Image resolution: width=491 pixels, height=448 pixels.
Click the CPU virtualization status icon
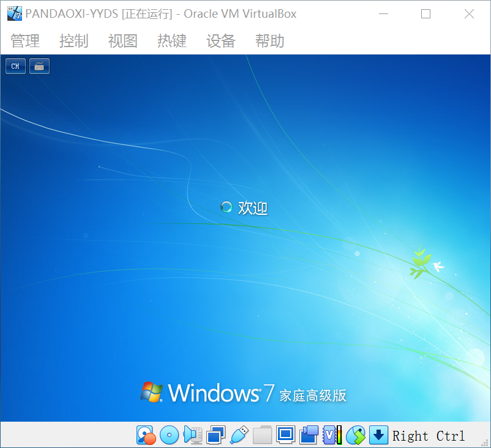[332, 435]
